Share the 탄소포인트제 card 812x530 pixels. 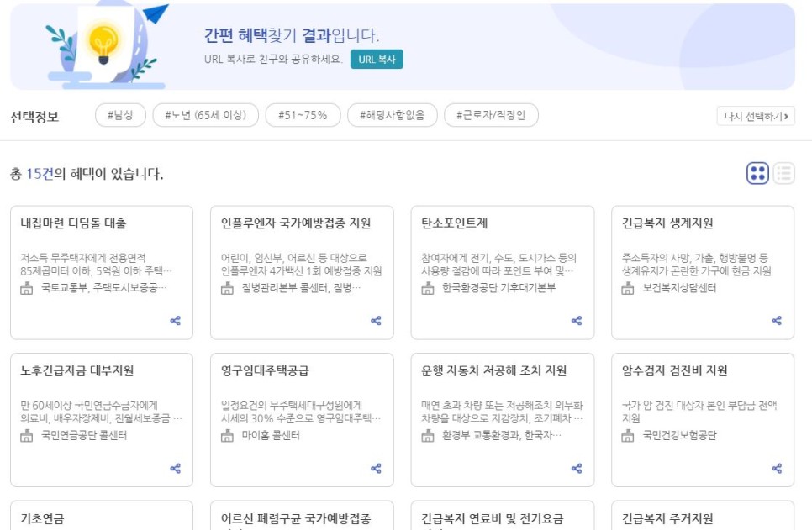(577, 320)
